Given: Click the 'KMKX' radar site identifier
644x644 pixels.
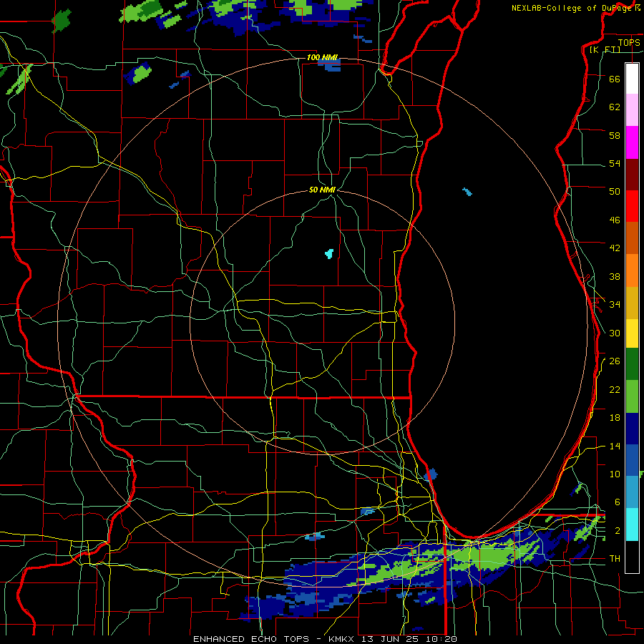Looking at the screenshot, I should click(343, 639).
